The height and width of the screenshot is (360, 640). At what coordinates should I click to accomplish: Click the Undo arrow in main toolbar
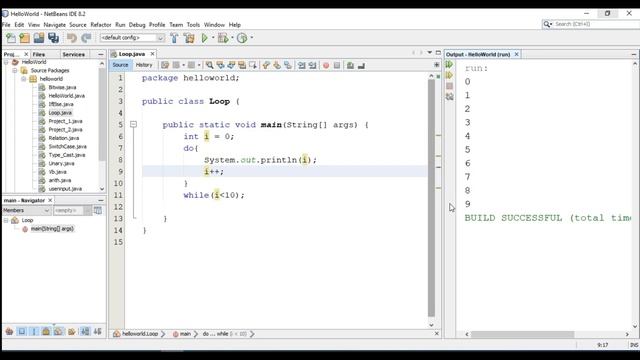pyautogui.click(x=72, y=38)
